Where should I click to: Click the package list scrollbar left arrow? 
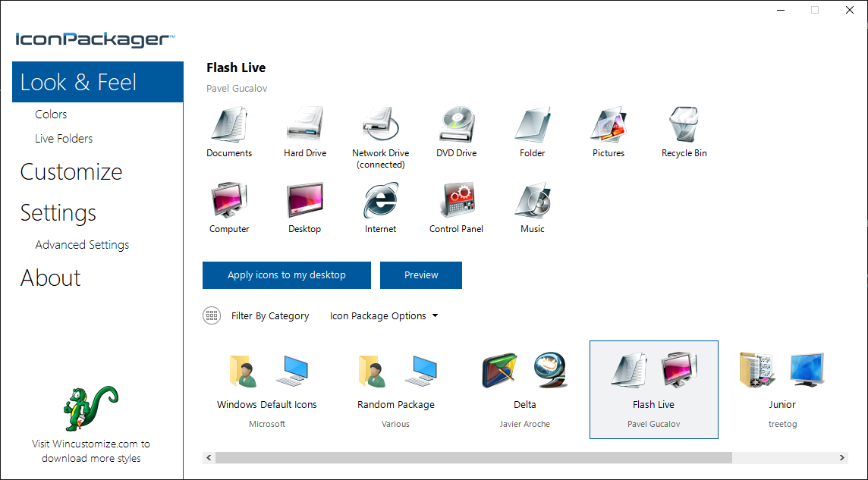(209, 458)
